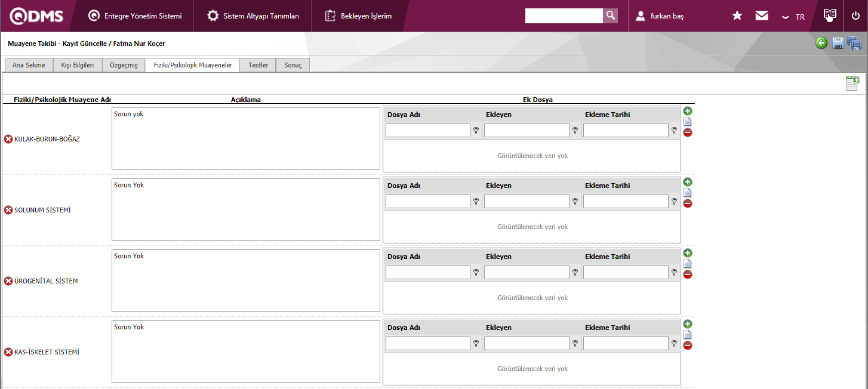Click the search magnifier button
The image size is (868, 389).
coord(610,16)
